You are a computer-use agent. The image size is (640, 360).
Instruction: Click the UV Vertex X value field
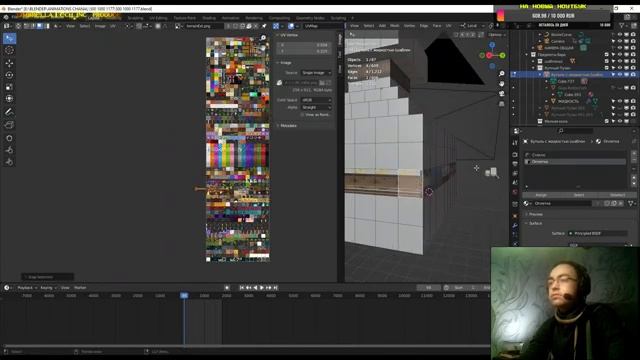click(x=304, y=45)
